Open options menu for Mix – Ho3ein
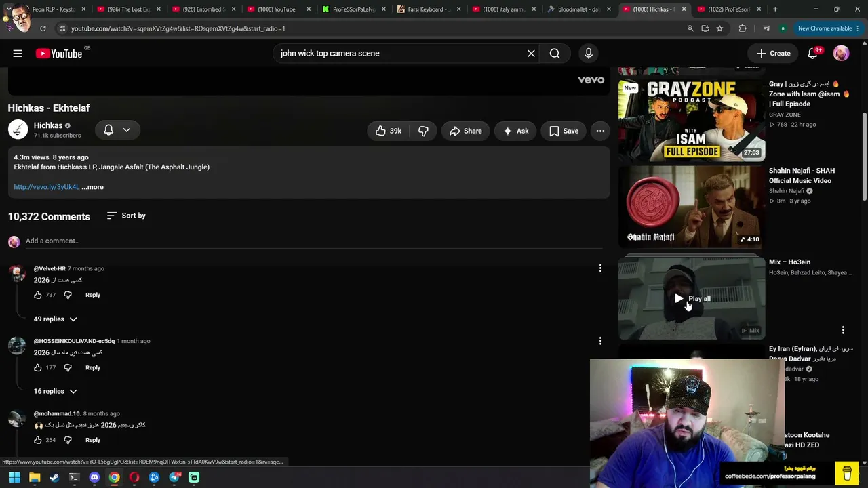 [x=843, y=330]
